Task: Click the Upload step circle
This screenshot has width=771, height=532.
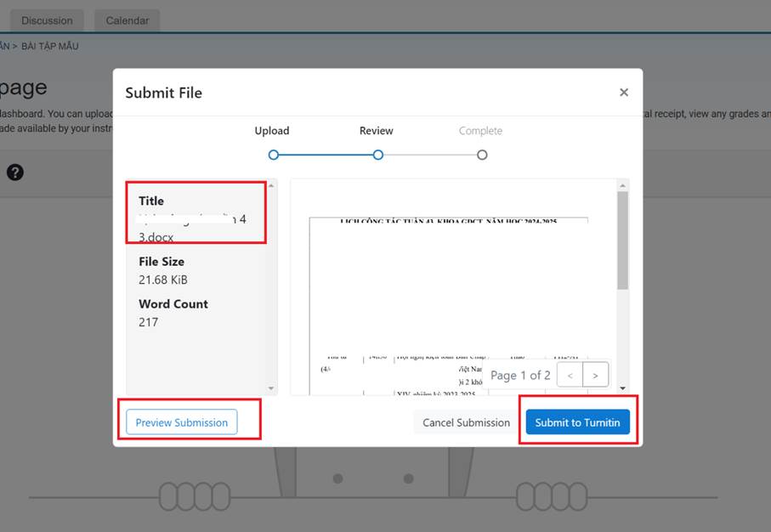Action: coord(273,155)
